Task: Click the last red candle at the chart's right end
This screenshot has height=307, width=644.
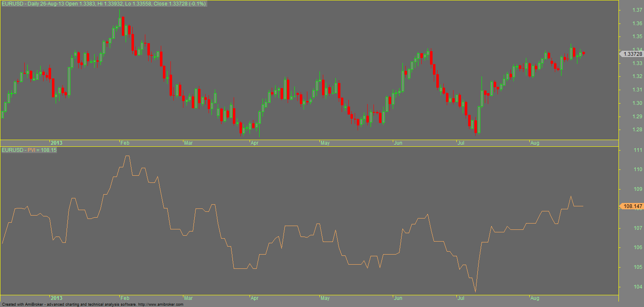Action: coord(584,53)
